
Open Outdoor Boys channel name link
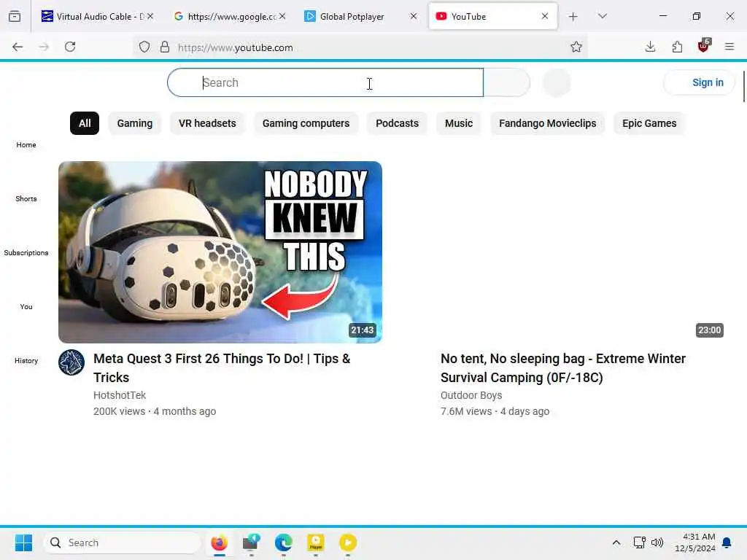pyautogui.click(x=471, y=395)
